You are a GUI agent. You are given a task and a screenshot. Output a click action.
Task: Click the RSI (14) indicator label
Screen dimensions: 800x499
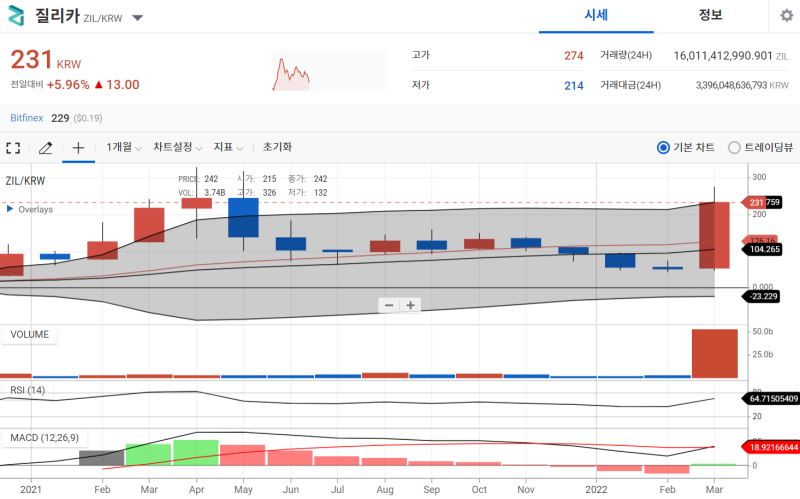click(x=28, y=390)
